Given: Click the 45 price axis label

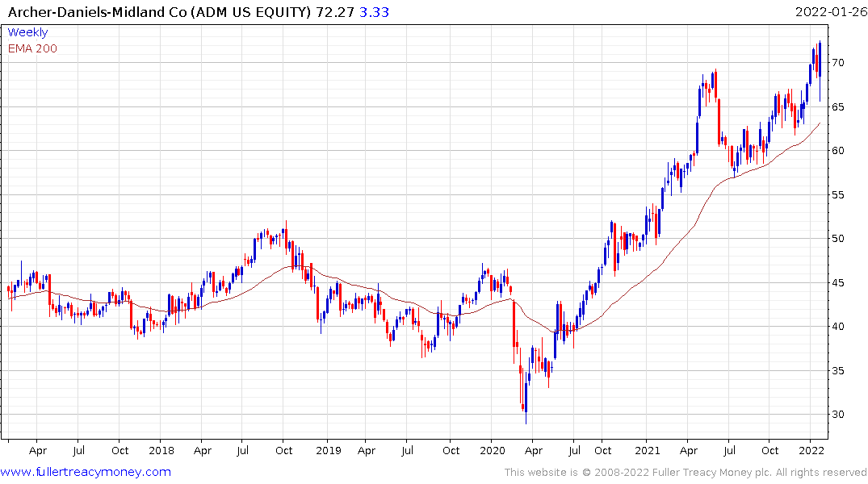Looking at the screenshot, I should [837, 282].
